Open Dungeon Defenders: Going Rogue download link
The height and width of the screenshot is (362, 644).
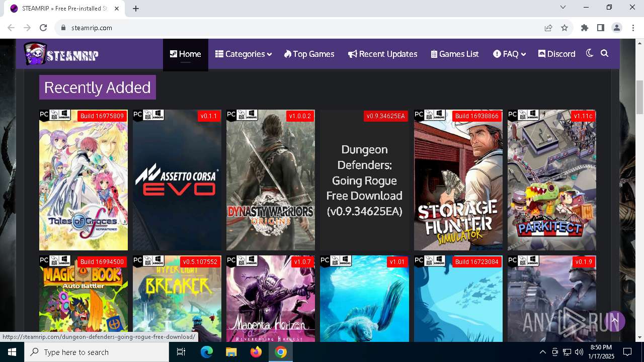click(x=364, y=180)
